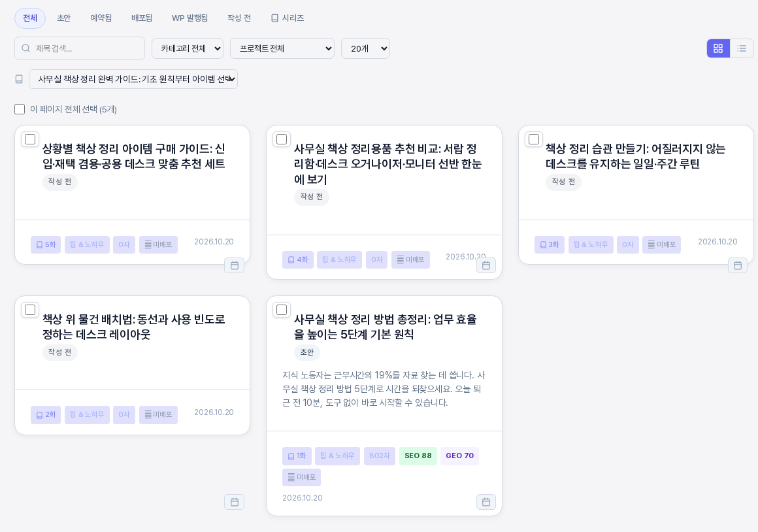Click 미배포 badge on 1화 card
The height and width of the screenshot is (532, 758).
point(302,477)
